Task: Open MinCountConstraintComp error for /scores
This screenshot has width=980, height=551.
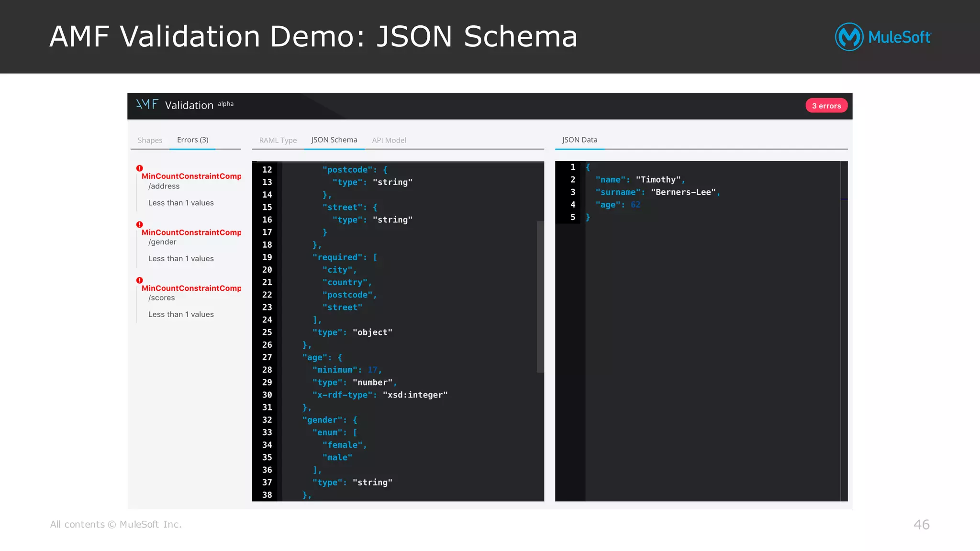Action: [191, 288]
